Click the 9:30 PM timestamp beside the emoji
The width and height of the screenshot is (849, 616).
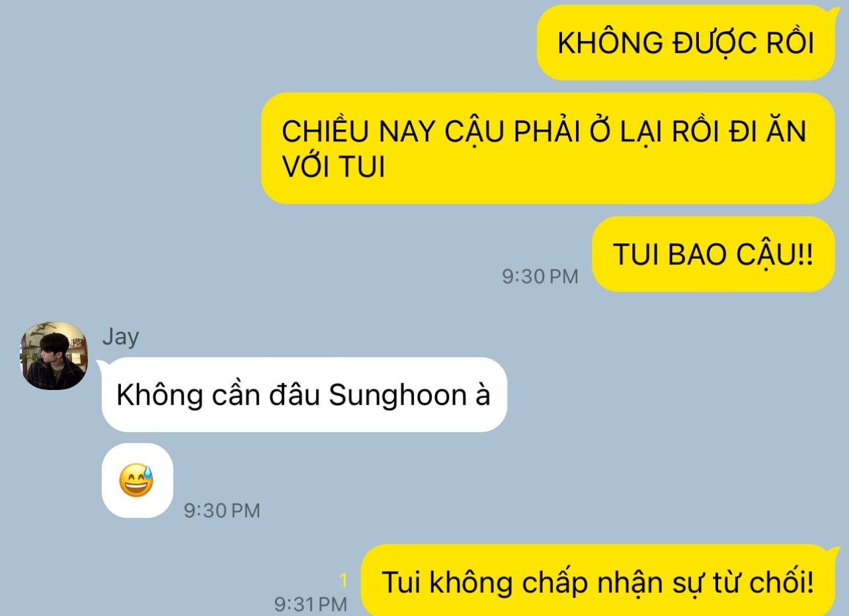222,510
